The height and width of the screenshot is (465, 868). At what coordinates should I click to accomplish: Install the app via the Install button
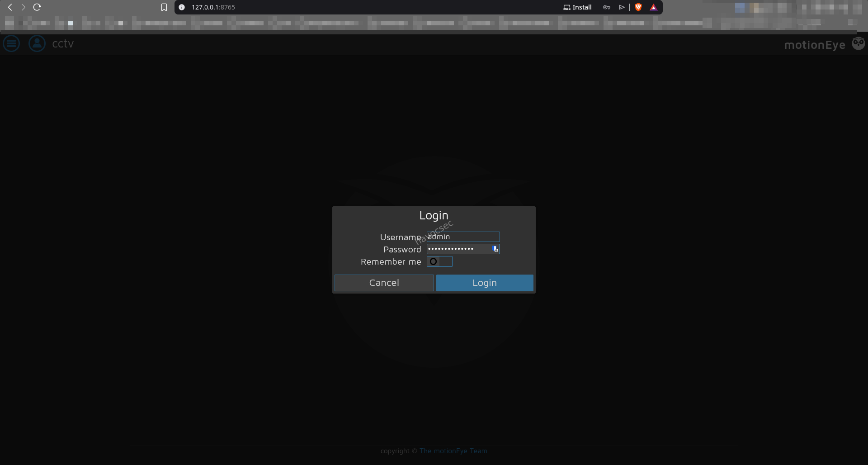(577, 7)
